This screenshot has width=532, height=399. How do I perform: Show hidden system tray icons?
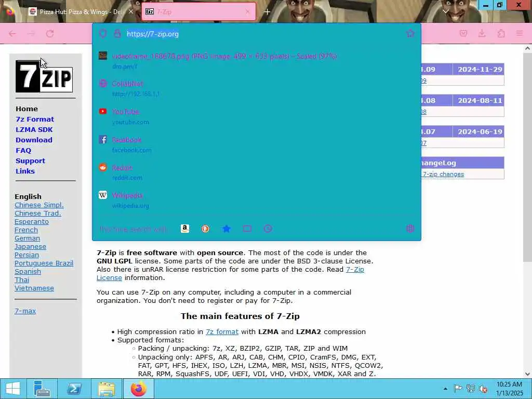(445, 389)
